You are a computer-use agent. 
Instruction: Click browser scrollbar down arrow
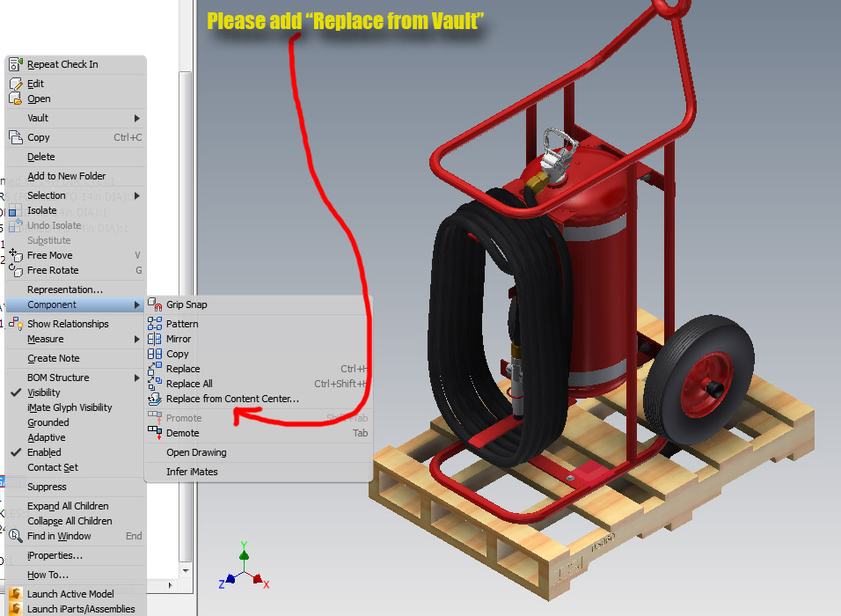[x=186, y=570]
